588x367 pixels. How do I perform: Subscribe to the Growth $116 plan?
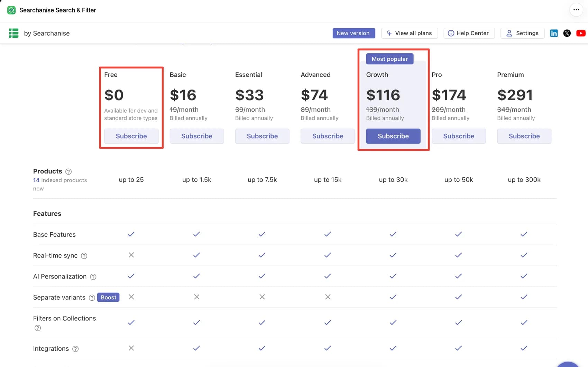point(393,136)
